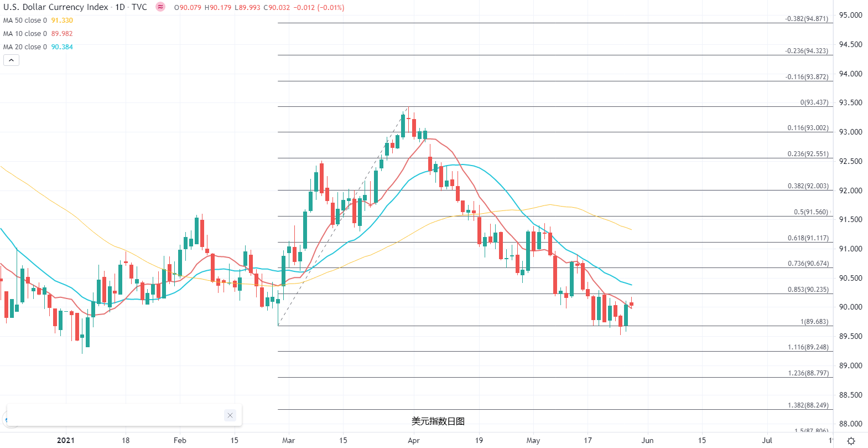Select Fibonacci level 0.116(93.002) label
This screenshot has width=868, height=448.
click(808, 128)
